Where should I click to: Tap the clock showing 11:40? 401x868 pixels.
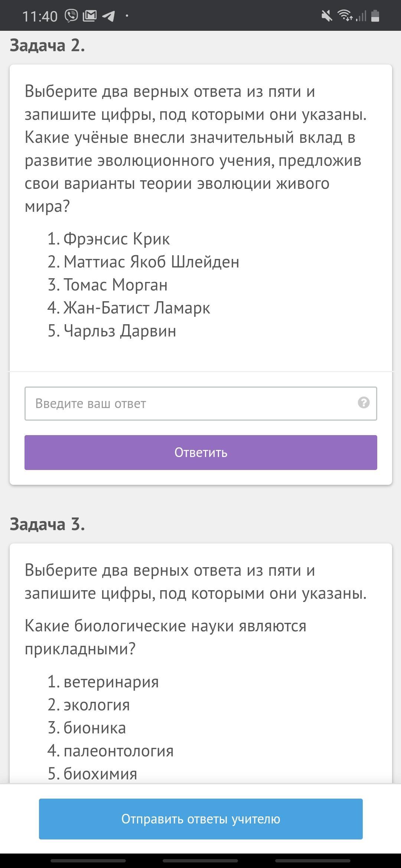tap(40, 16)
